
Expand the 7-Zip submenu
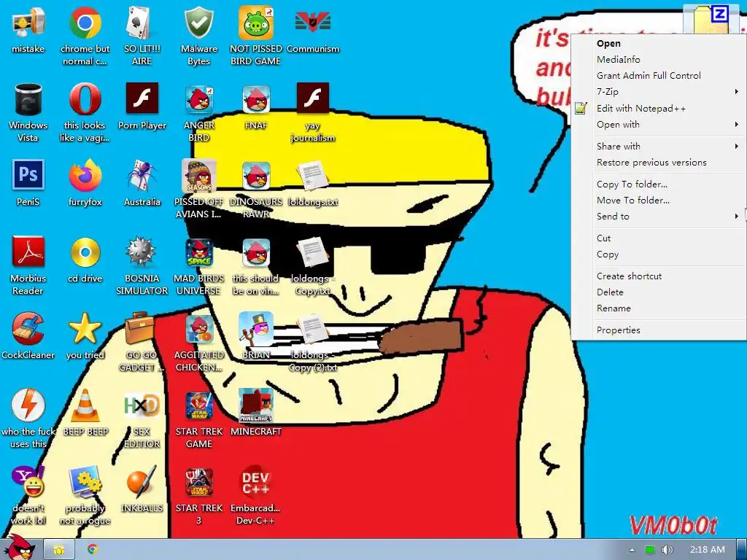[659, 92]
